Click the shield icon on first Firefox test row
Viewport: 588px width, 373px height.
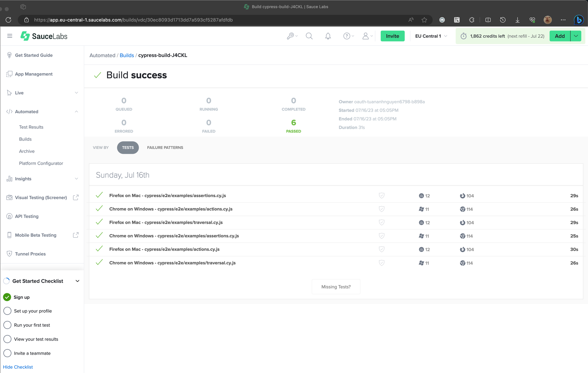coord(382,196)
